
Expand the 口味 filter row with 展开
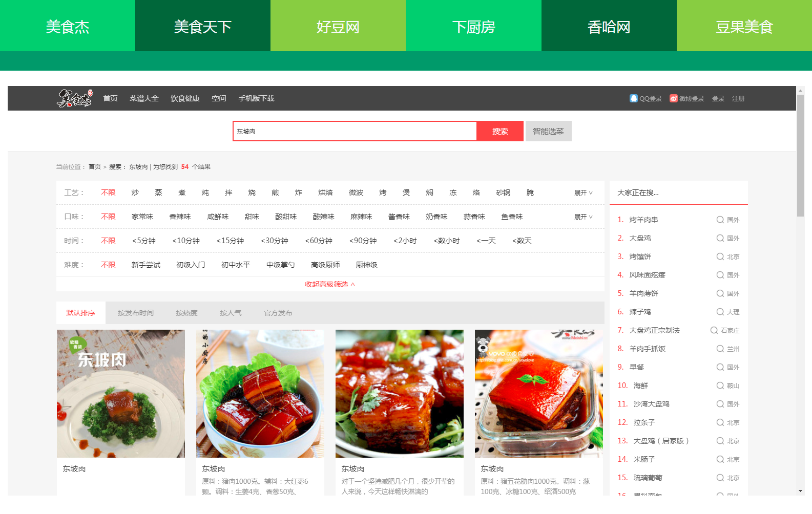point(583,217)
